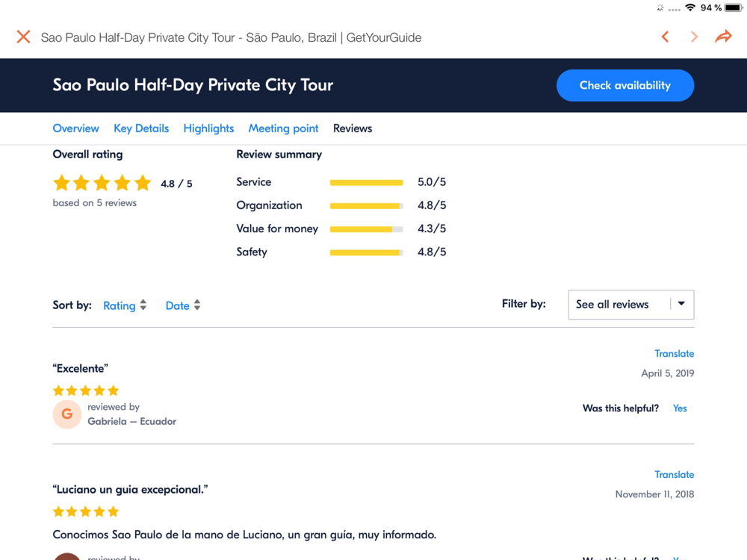Image resolution: width=747 pixels, height=560 pixels.
Task: Go forward with the right arrow
Action: (694, 37)
